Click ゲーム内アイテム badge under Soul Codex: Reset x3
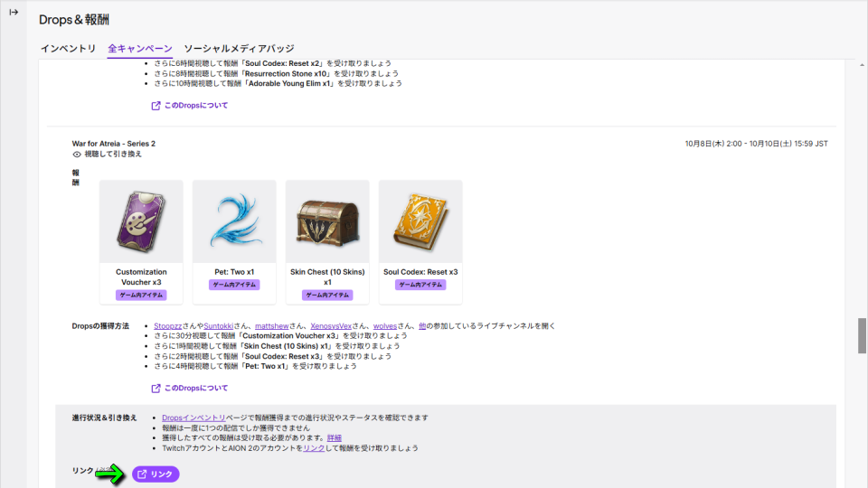 click(x=420, y=285)
